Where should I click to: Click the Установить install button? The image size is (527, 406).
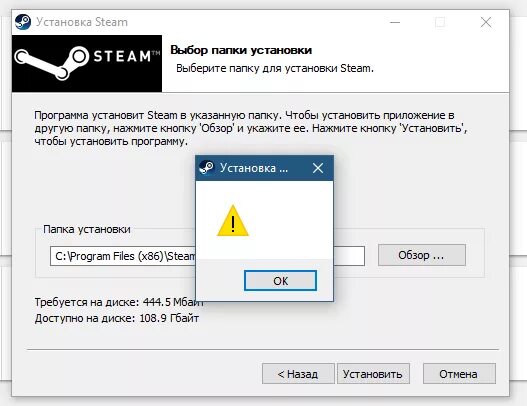(x=373, y=374)
